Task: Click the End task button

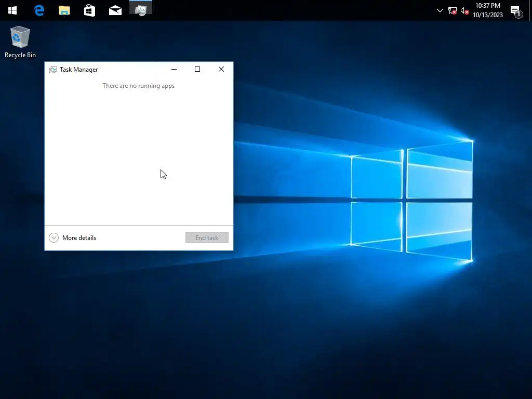Action: (x=207, y=238)
